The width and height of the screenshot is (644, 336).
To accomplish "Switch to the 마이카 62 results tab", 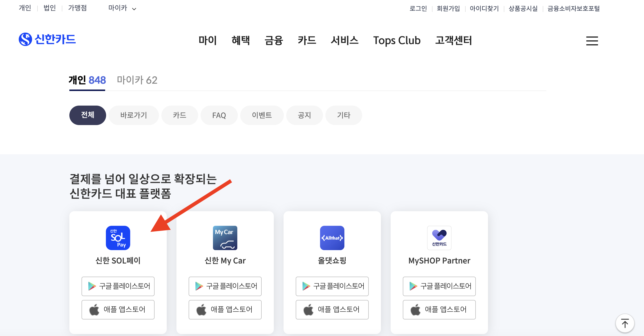I will pyautogui.click(x=137, y=80).
